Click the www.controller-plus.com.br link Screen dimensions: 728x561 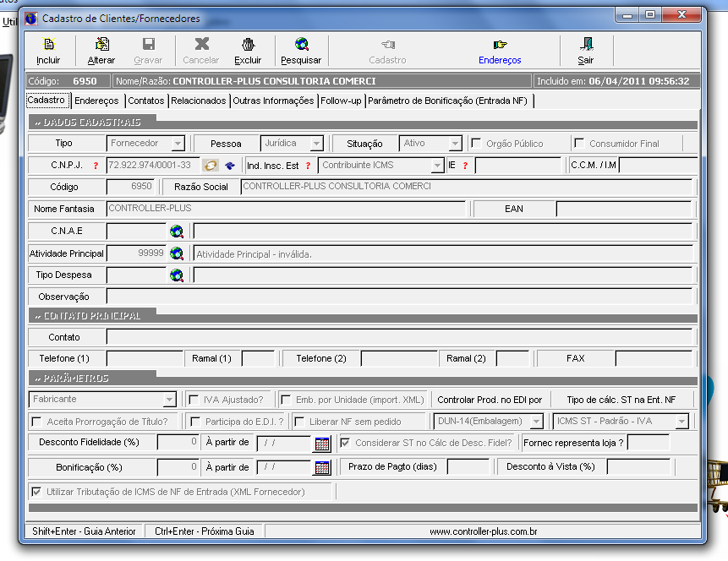click(x=484, y=531)
